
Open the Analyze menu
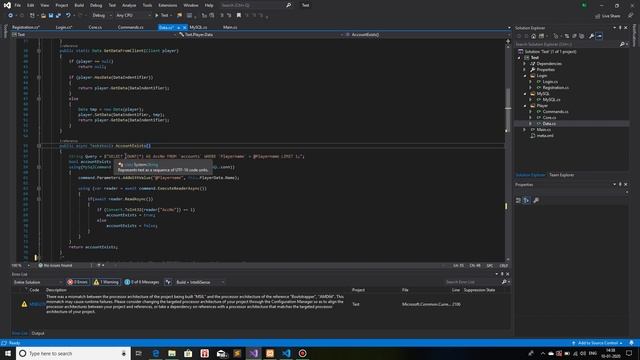point(129,5)
